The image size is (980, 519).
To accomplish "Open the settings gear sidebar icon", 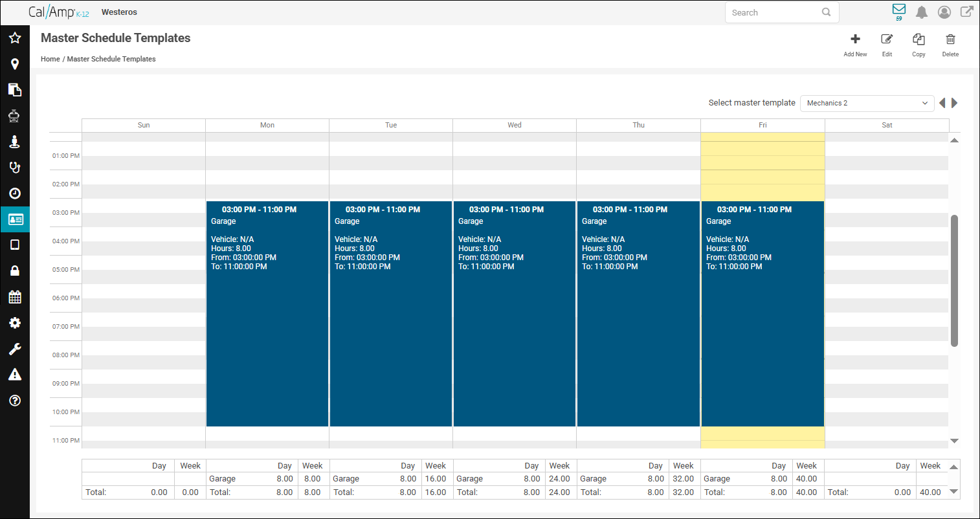I will pos(15,323).
